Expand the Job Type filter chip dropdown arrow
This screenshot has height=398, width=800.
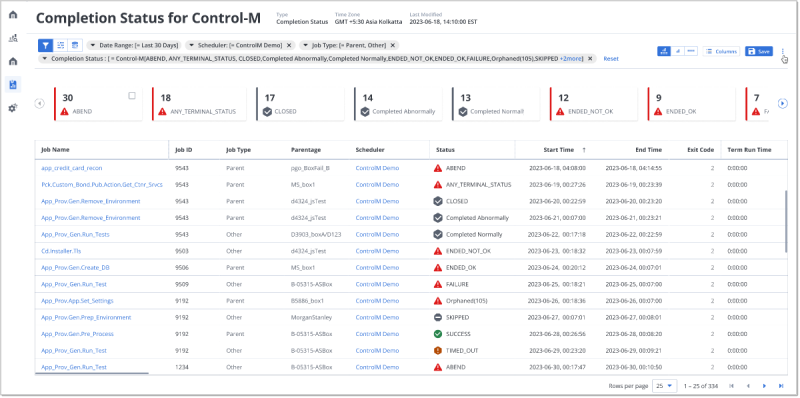tap(305, 45)
